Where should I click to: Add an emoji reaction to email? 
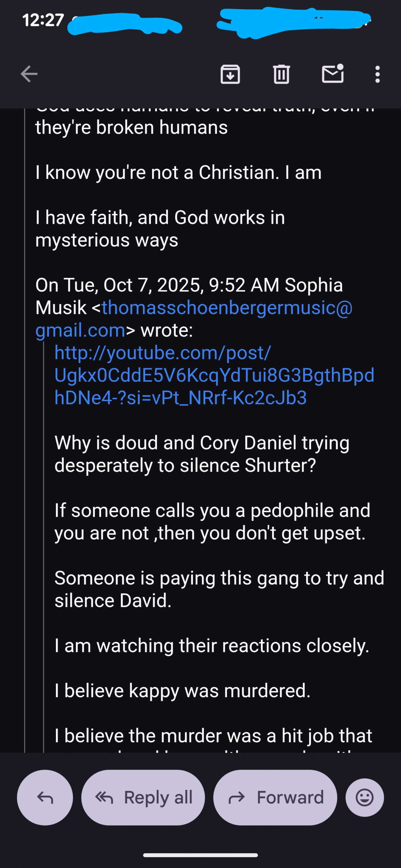(x=365, y=797)
